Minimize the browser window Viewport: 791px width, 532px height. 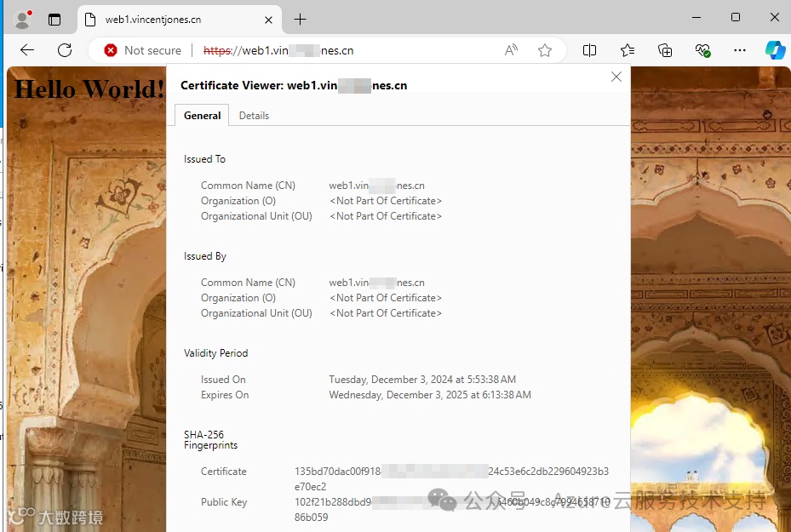tap(696, 17)
